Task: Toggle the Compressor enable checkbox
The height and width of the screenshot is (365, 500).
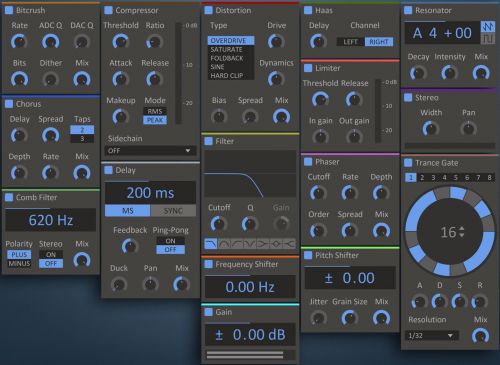Action: coord(108,10)
